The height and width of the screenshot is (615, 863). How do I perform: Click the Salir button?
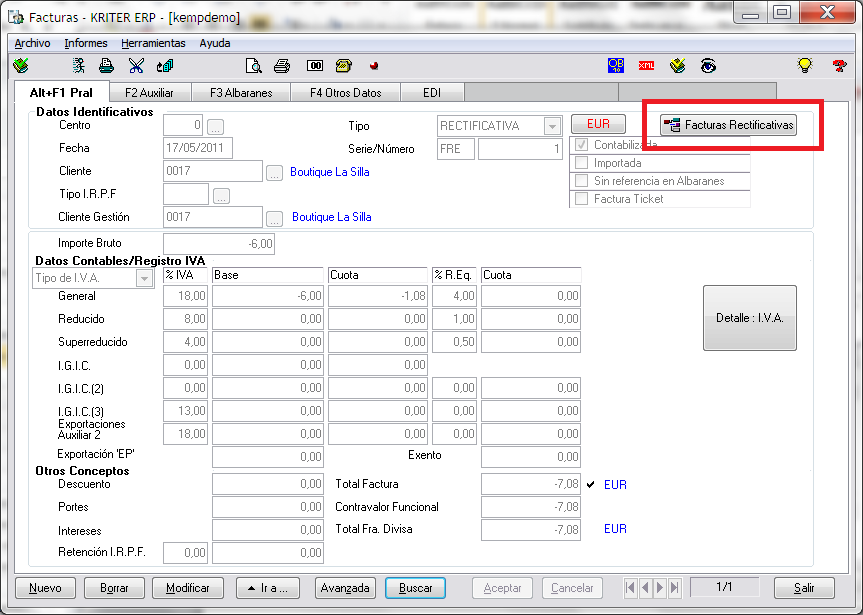click(x=804, y=588)
